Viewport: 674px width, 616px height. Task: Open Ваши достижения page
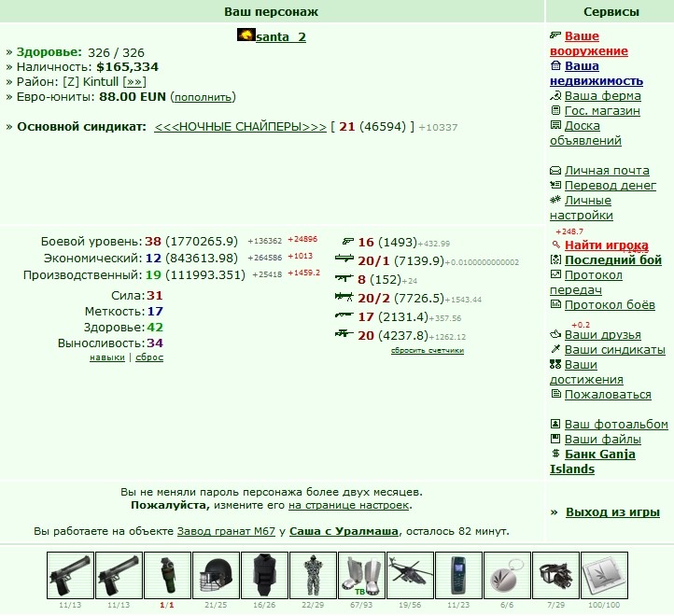coord(586,372)
